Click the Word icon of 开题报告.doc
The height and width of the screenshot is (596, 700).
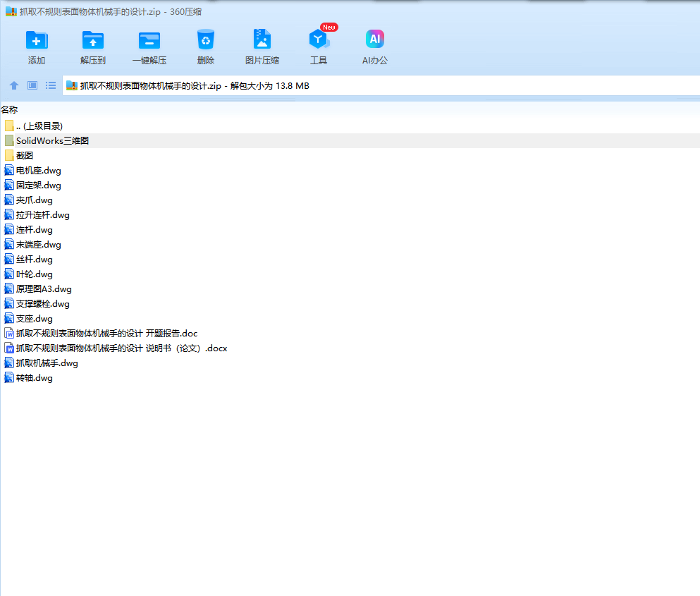(x=9, y=334)
